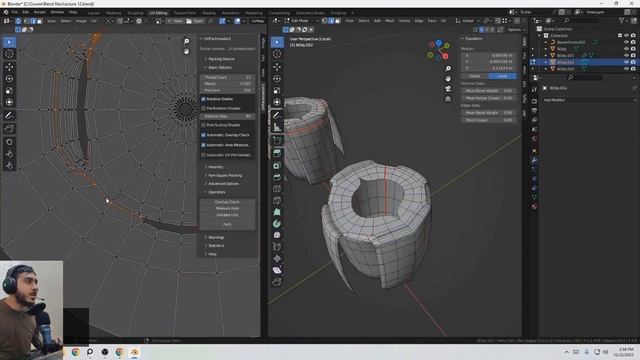
Task: Open the Image menu in UV editor header
Action: (81, 20)
